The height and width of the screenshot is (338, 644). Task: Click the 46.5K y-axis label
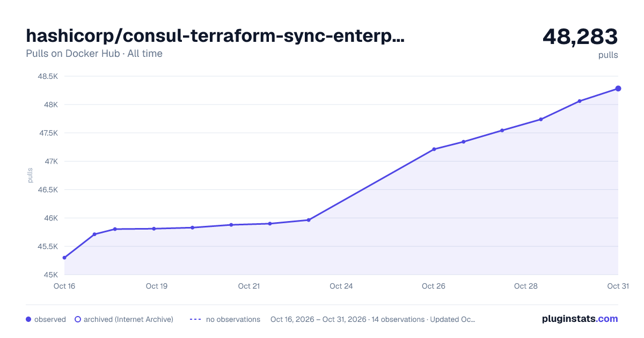click(48, 190)
